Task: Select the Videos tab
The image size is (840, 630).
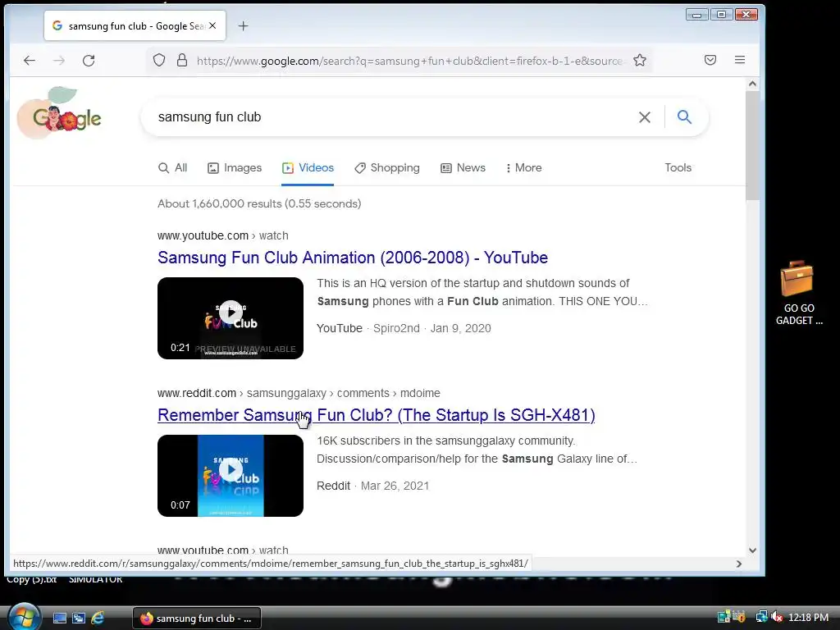Action: click(x=308, y=167)
